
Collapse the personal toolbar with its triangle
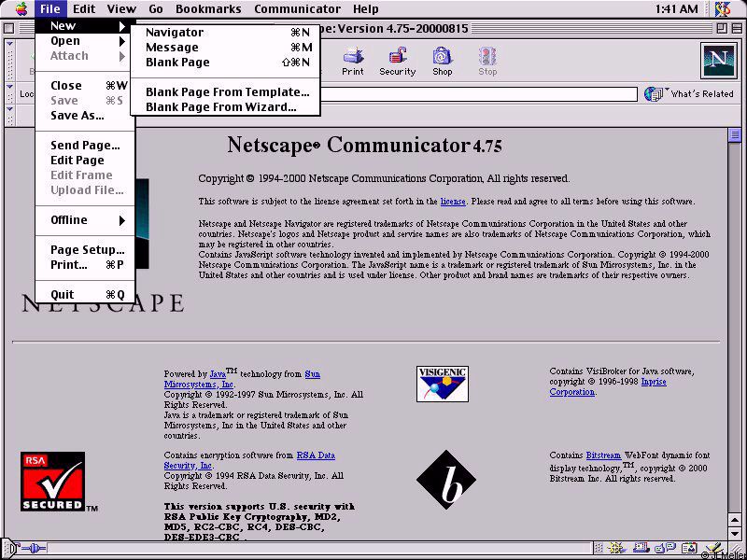[9, 109]
